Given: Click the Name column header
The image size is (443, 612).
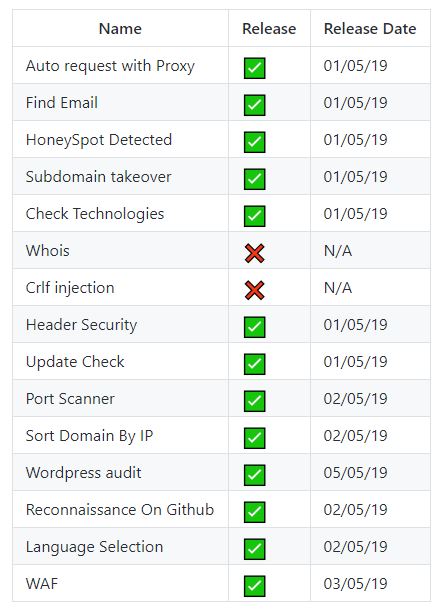Looking at the screenshot, I should [x=120, y=28].
